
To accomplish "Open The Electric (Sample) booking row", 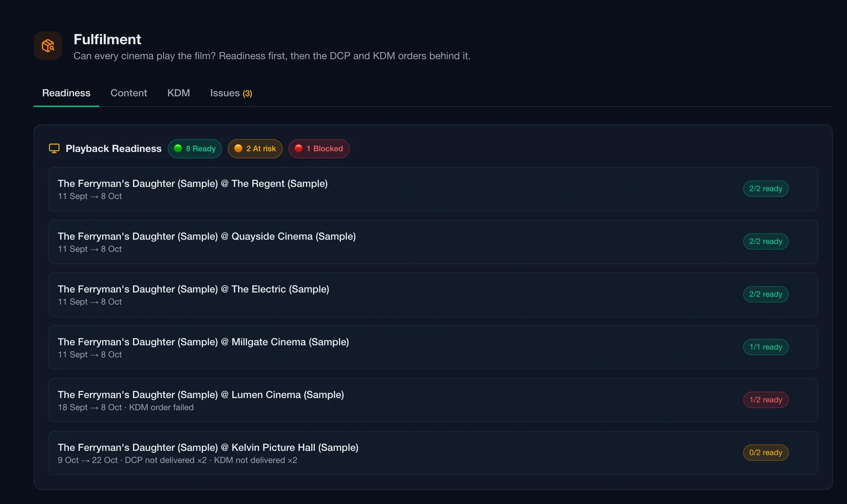I will point(433,295).
